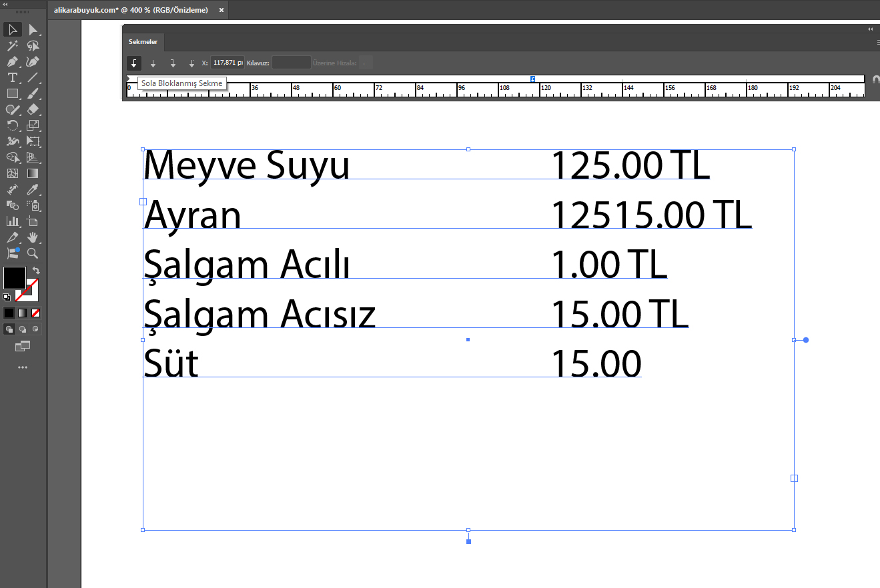Select the Curvature tool
This screenshot has height=588, width=880.
point(33,61)
